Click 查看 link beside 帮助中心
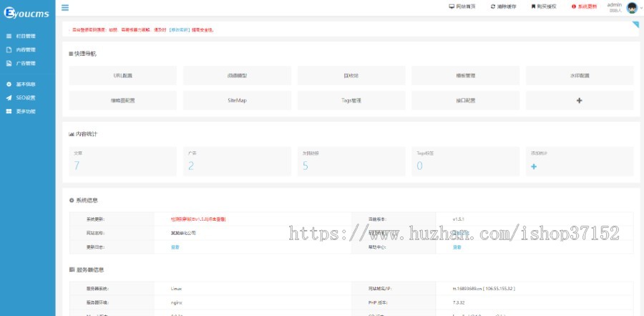The image size is (644, 316). (x=457, y=247)
